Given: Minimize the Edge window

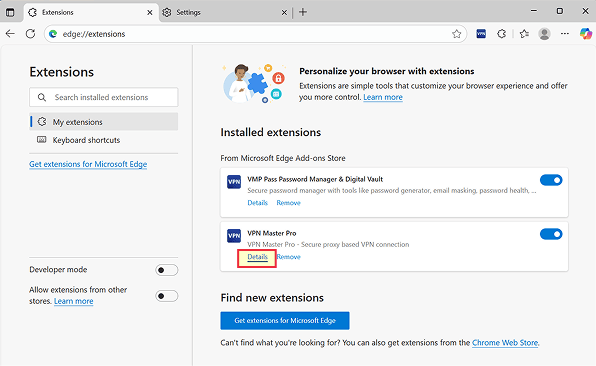Looking at the screenshot, I should [x=534, y=11].
